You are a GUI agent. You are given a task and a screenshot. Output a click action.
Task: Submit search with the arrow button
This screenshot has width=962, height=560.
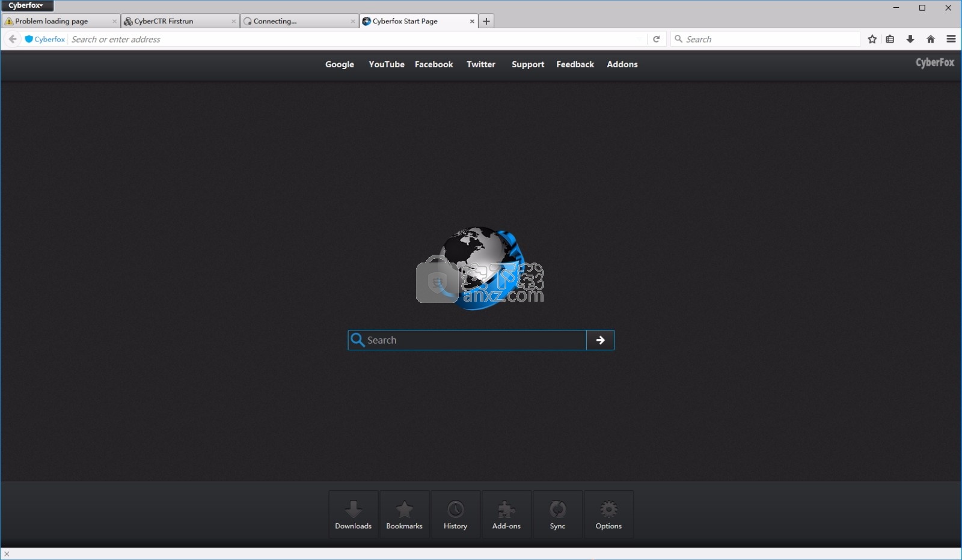click(600, 340)
